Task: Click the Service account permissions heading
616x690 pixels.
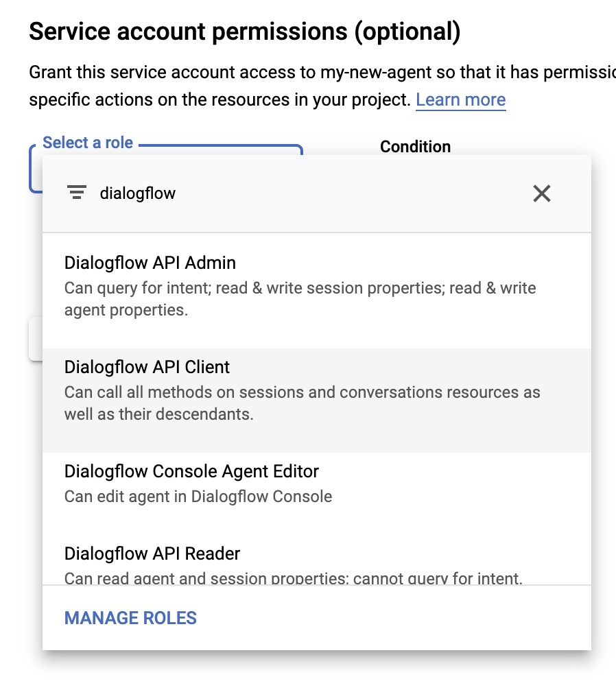Action: [244, 32]
